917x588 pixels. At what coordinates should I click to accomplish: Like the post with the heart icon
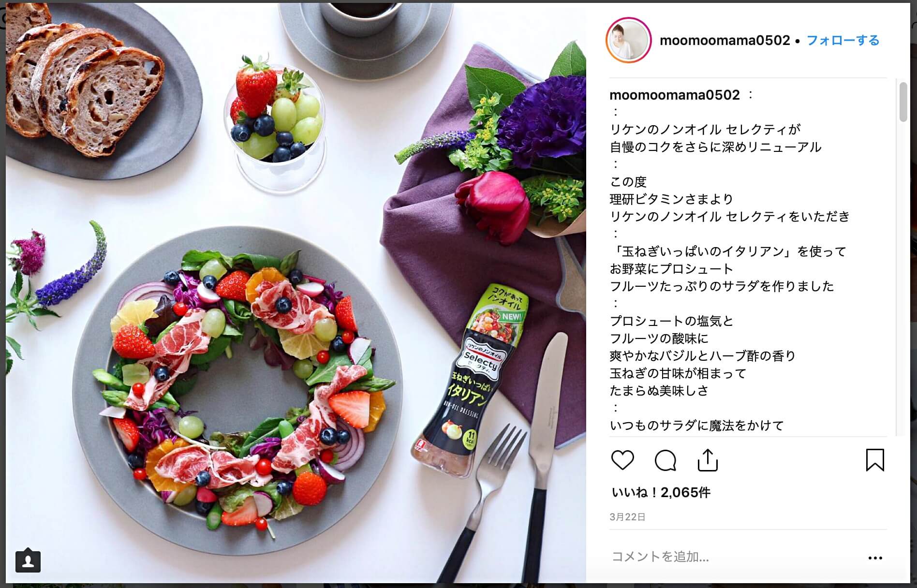tap(622, 460)
